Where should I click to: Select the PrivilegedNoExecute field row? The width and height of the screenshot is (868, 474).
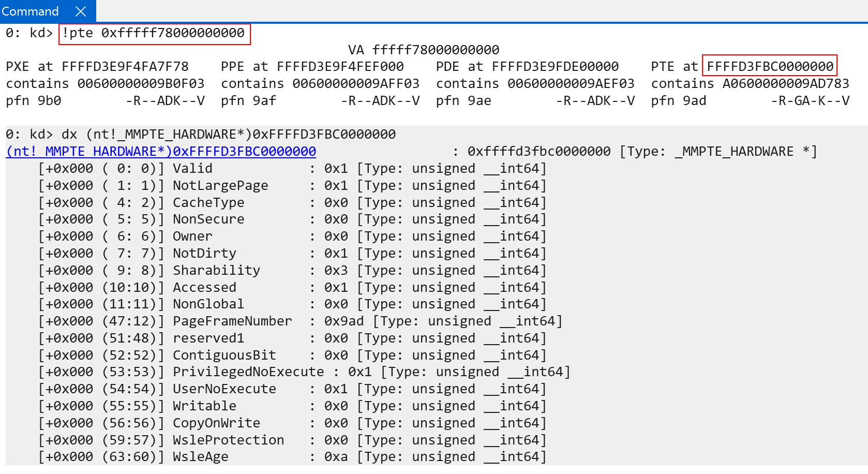tap(248, 372)
